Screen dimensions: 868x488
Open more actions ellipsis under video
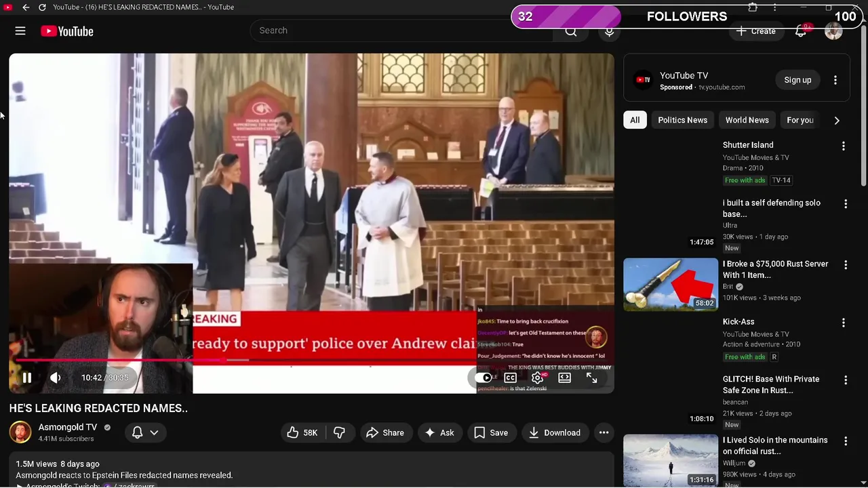[x=604, y=432]
